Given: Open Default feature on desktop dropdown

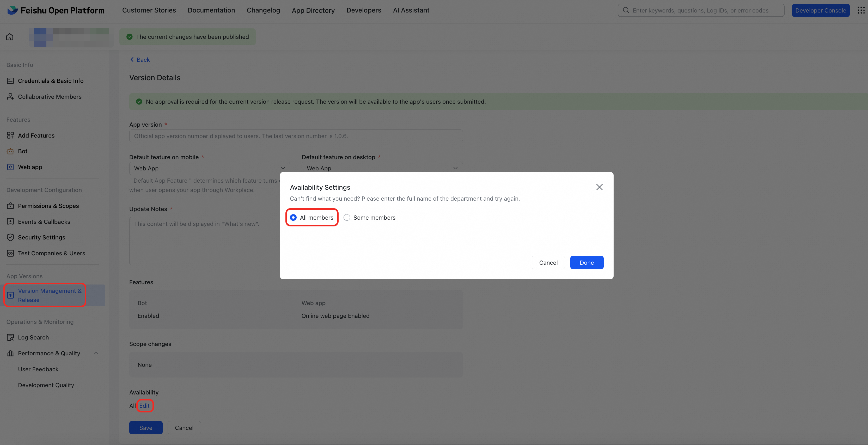Looking at the screenshot, I should point(382,168).
